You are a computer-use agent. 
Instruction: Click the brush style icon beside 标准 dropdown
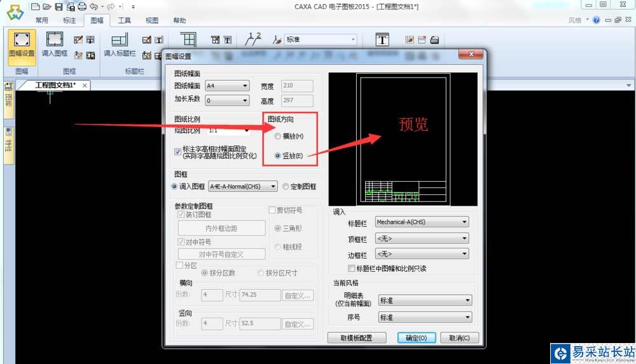tap(277, 40)
